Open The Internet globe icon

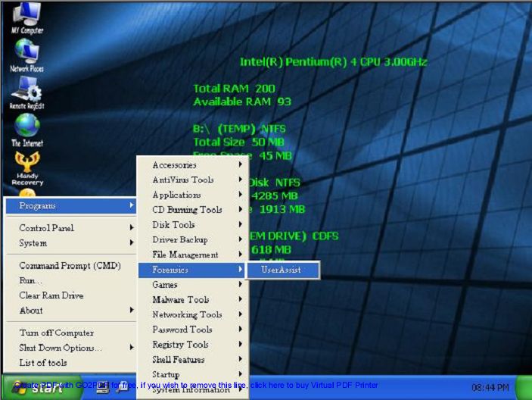(27, 130)
